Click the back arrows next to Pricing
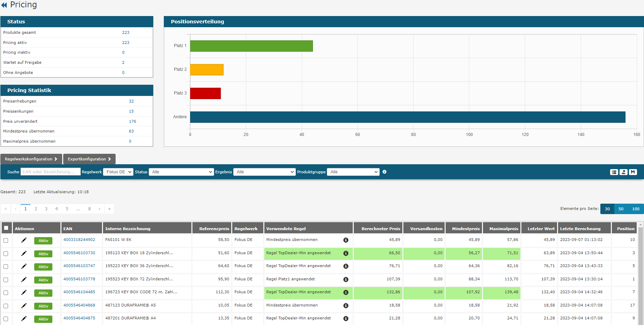This screenshot has height=325, width=644. point(4,5)
